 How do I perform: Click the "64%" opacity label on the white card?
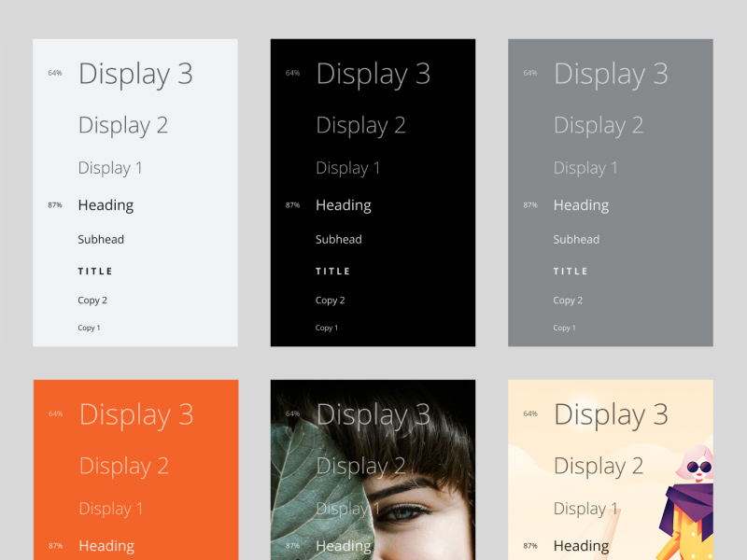pos(54,72)
